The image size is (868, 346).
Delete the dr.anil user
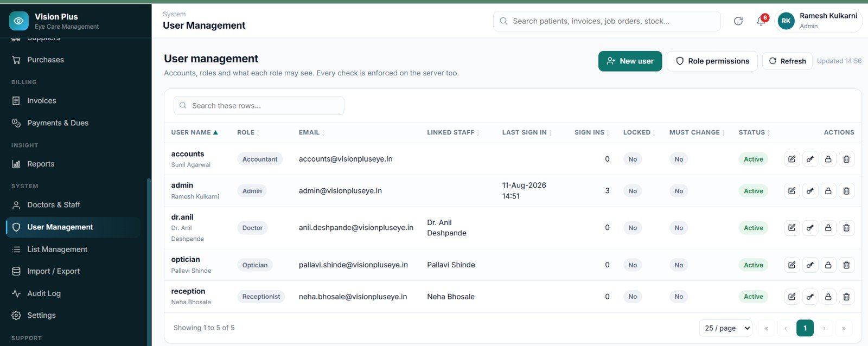click(x=846, y=228)
